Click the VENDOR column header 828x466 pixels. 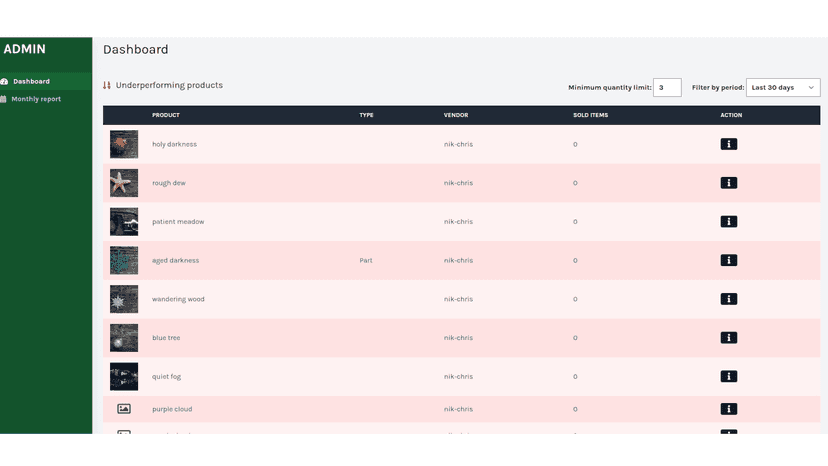pyautogui.click(x=456, y=115)
